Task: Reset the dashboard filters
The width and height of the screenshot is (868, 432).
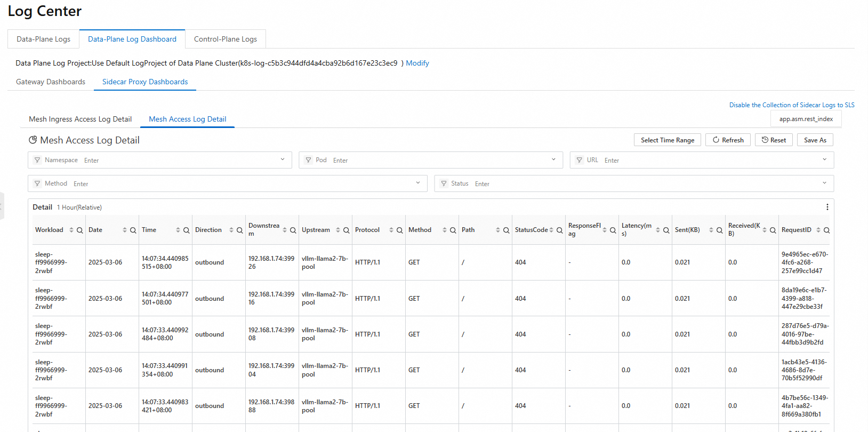Action: (x=774, y=140)
